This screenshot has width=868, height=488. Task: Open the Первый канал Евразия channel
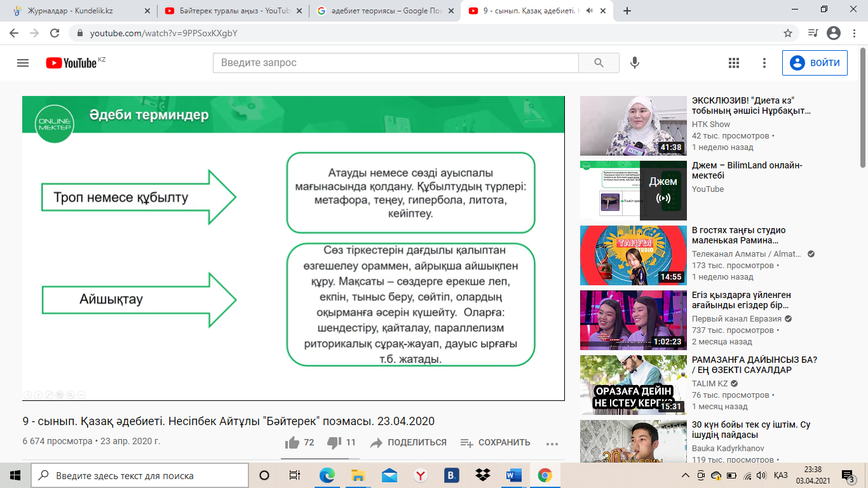pos(736,319)
